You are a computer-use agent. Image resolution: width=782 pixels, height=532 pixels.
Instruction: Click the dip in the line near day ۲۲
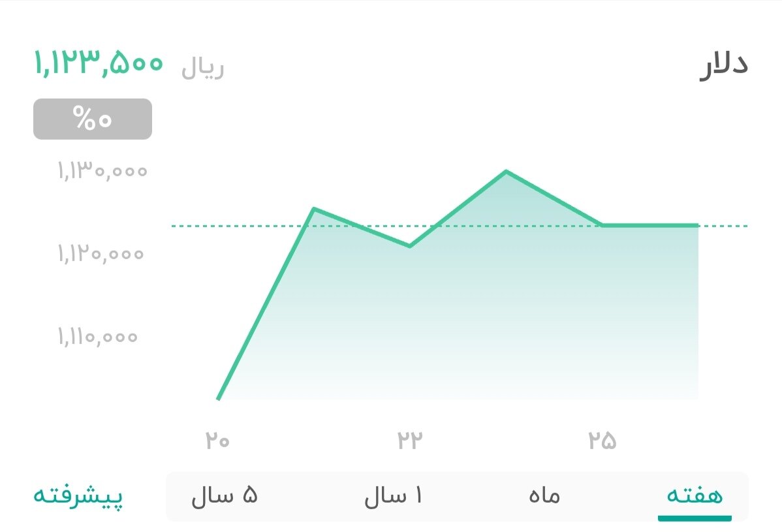coord(411,246)
